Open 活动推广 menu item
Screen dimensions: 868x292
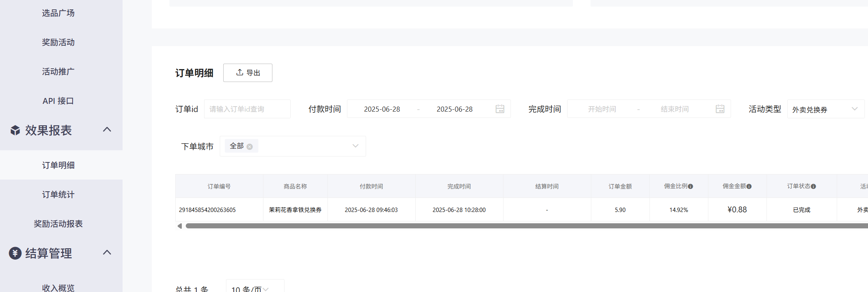(x=58, y=71)
